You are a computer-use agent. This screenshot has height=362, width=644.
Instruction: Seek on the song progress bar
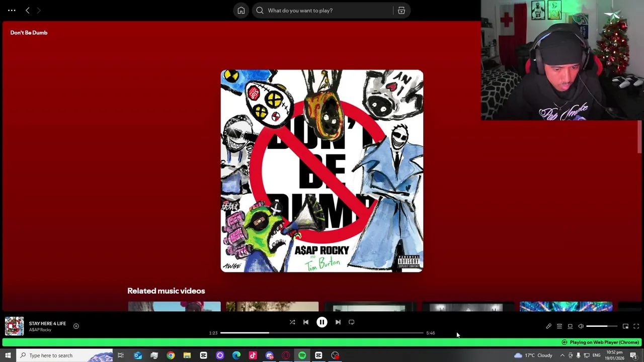click(322, 333)
